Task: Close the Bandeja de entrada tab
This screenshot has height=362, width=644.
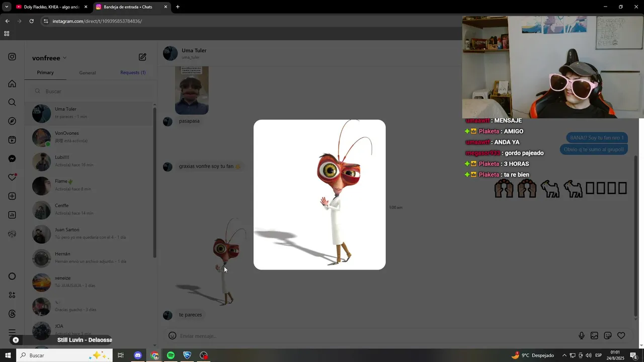Action: (166, 7)
